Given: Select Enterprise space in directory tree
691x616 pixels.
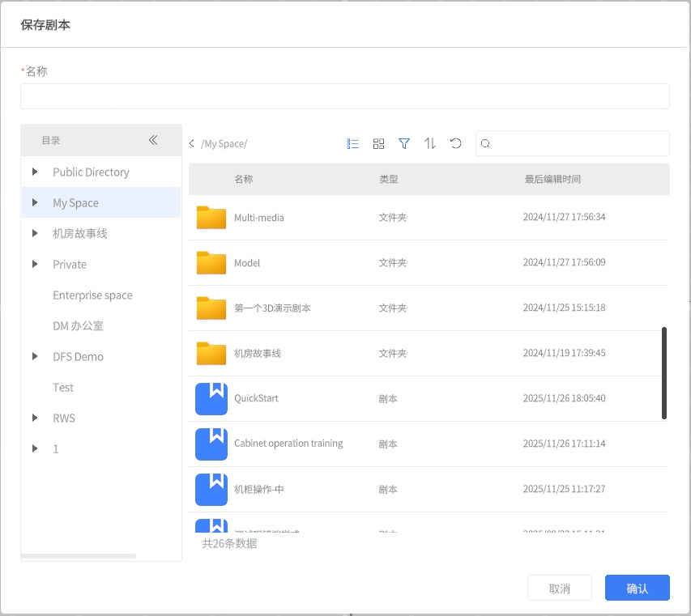Looking at the screenshot, I should (x=92, y=295).
